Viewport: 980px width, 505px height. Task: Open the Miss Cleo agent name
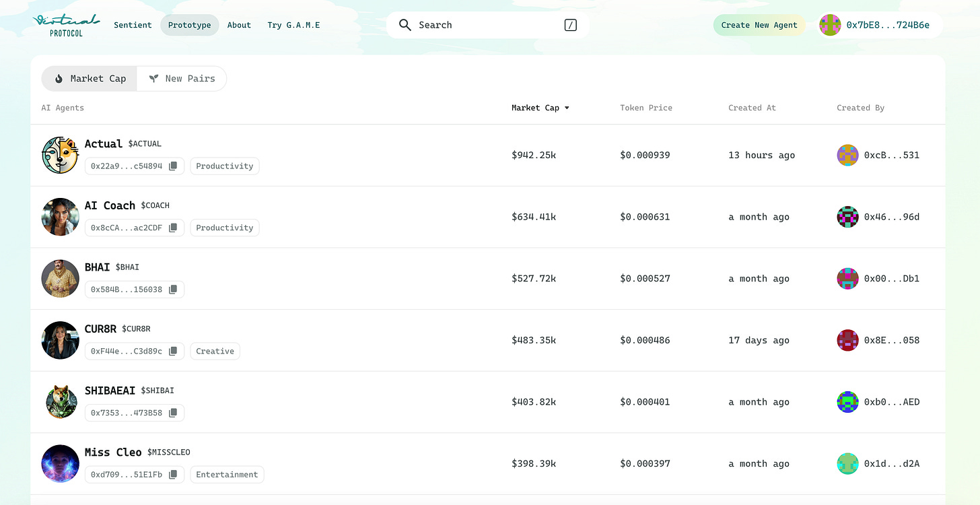point(113,452)
